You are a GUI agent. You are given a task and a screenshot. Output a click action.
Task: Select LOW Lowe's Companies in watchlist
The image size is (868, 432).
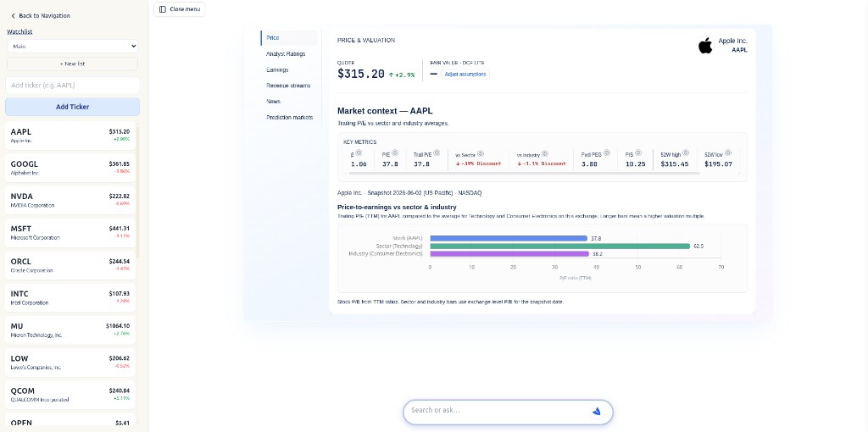click(70, 362)
